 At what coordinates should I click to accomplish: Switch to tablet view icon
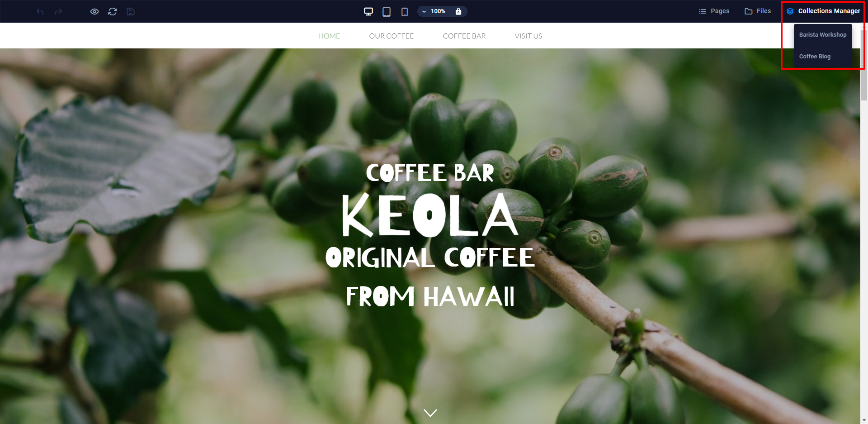(x=387, y=11)
